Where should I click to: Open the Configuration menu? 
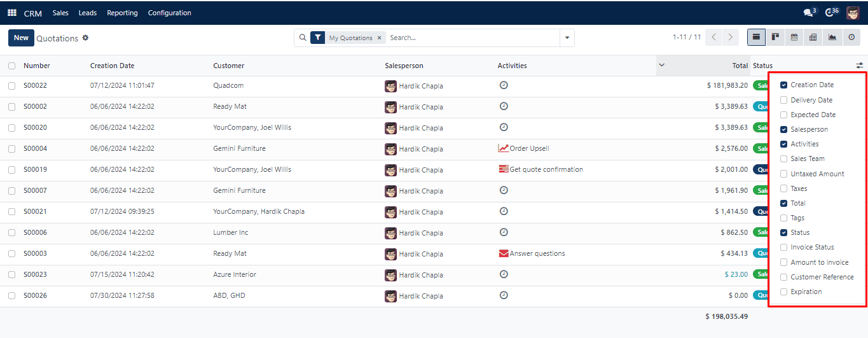(x=169, y=13)
